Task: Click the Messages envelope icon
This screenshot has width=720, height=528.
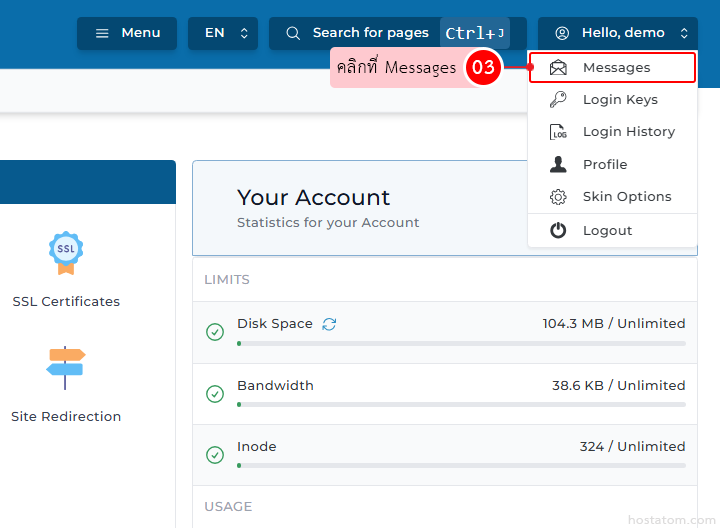Action: pos(558,68)
